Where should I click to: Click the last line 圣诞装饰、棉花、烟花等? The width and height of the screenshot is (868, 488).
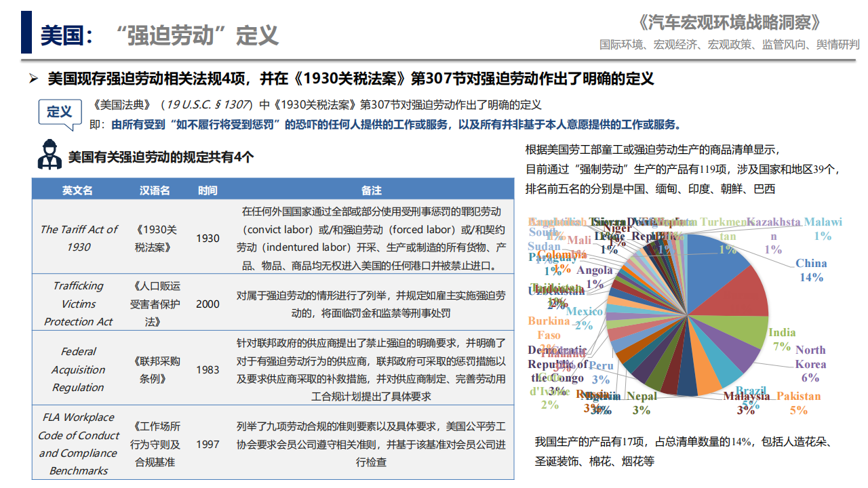[595, 462]
